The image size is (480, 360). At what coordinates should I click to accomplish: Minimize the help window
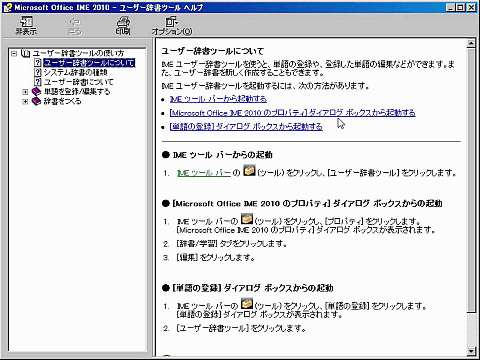point(451,7)
